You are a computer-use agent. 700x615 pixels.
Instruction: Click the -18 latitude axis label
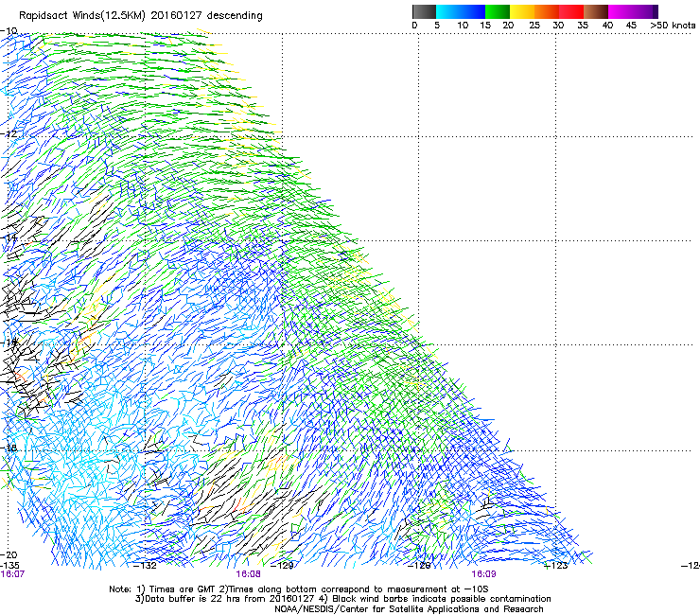[x=9, y=448]
